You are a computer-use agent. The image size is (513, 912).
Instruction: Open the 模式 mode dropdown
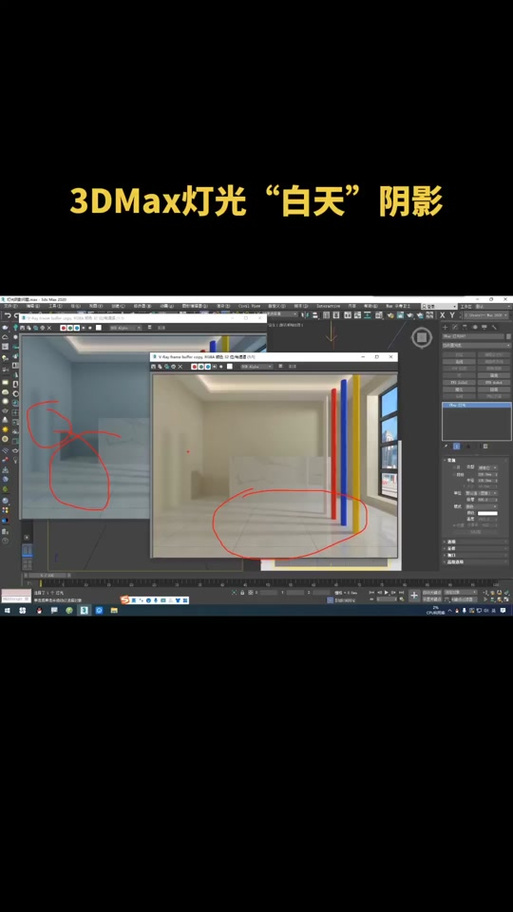pyautogui.click(x=482, y=506)
